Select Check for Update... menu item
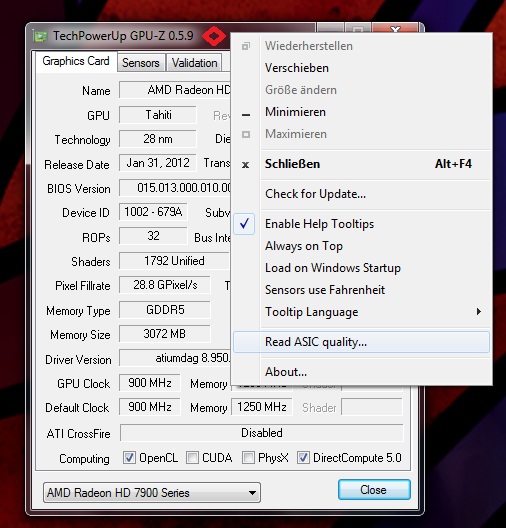The image size is (506, 528). tap(361, 194)
